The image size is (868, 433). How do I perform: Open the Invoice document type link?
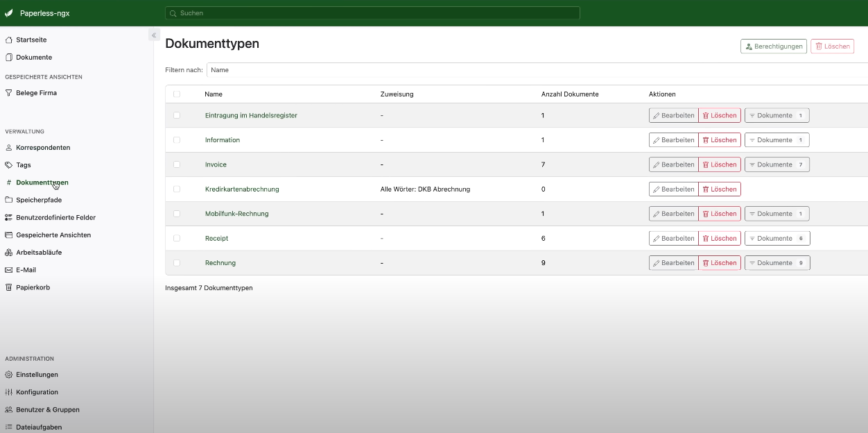[216, 164]
